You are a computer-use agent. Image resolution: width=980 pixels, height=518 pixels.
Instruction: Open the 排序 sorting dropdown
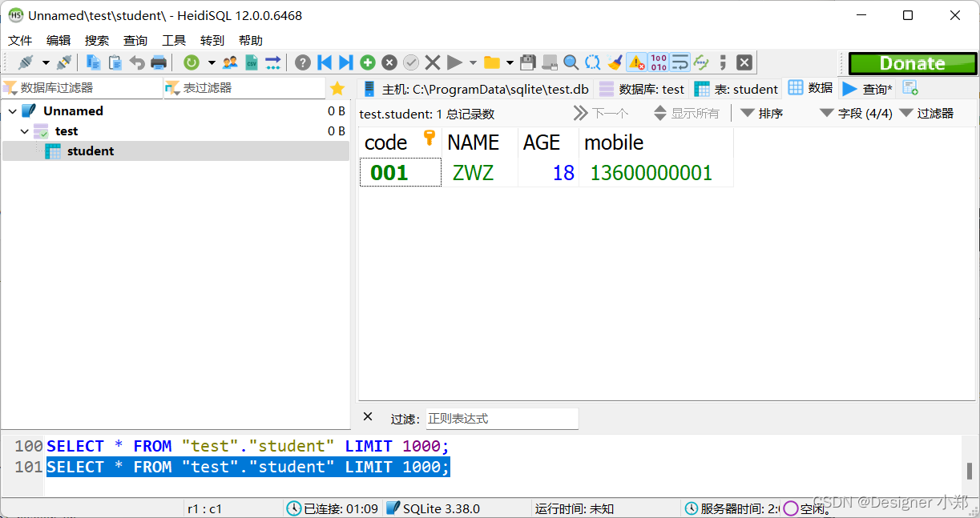(762, 114)
